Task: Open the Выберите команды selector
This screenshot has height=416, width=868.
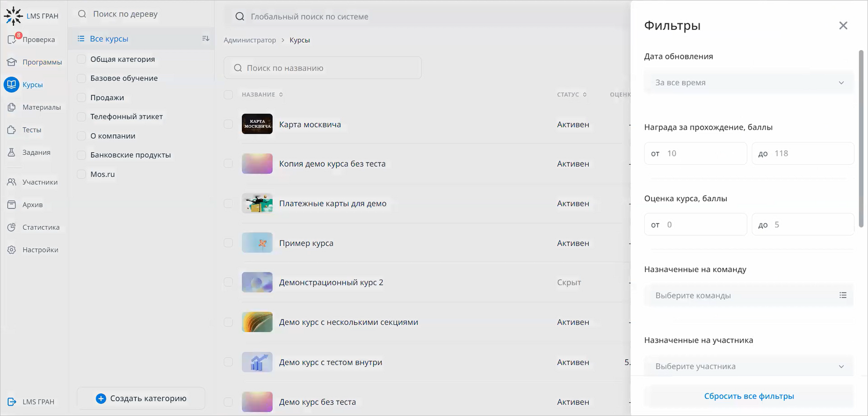Action: pyautogui.click(x=749, y=295)
